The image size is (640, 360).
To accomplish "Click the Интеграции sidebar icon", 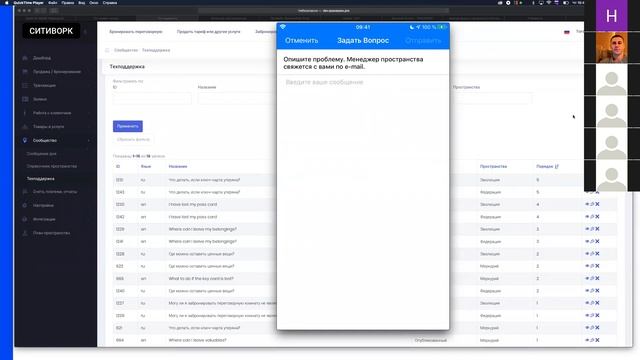I will coord(25,219).
